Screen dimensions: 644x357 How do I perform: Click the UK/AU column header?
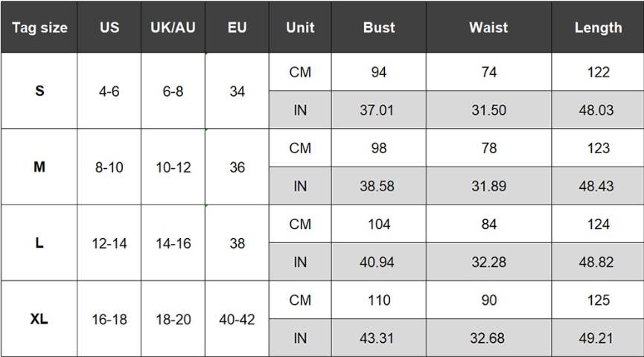(x=173, y=28)
